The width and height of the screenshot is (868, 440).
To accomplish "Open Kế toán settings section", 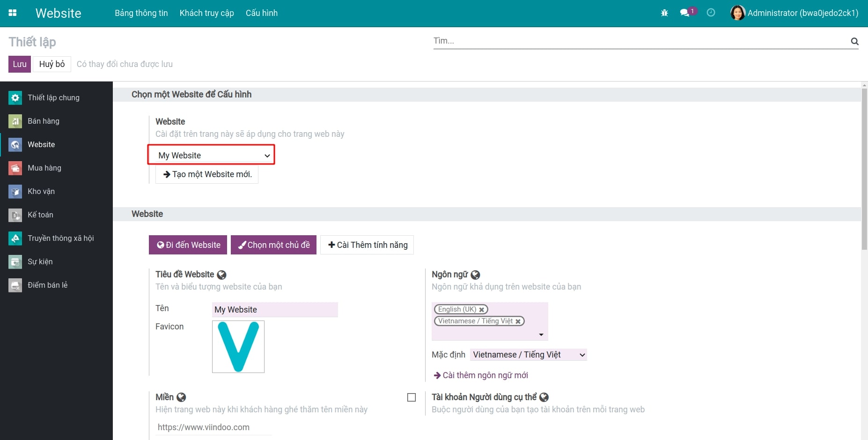I will click(x=40, y=215).
